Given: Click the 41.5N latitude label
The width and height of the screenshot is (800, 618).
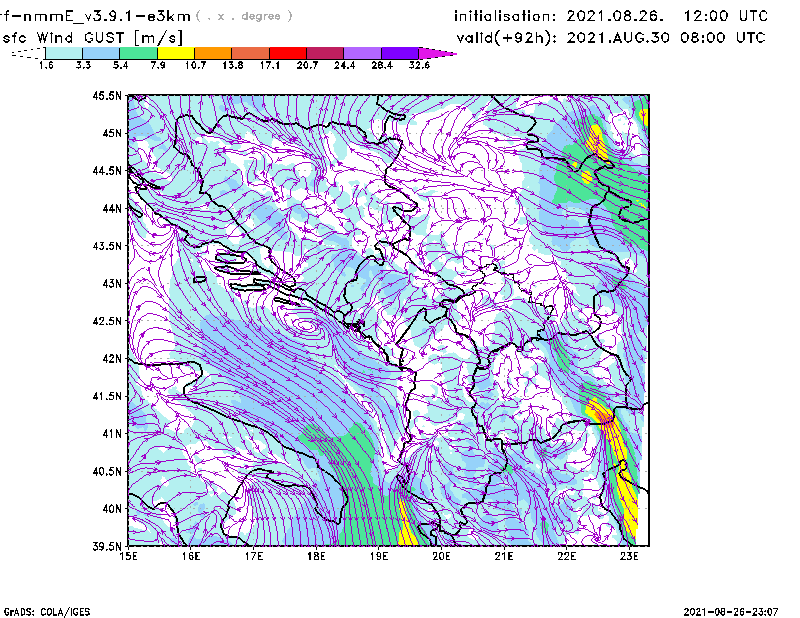Looking at the screenshot, I should click(x=107, y=396).
